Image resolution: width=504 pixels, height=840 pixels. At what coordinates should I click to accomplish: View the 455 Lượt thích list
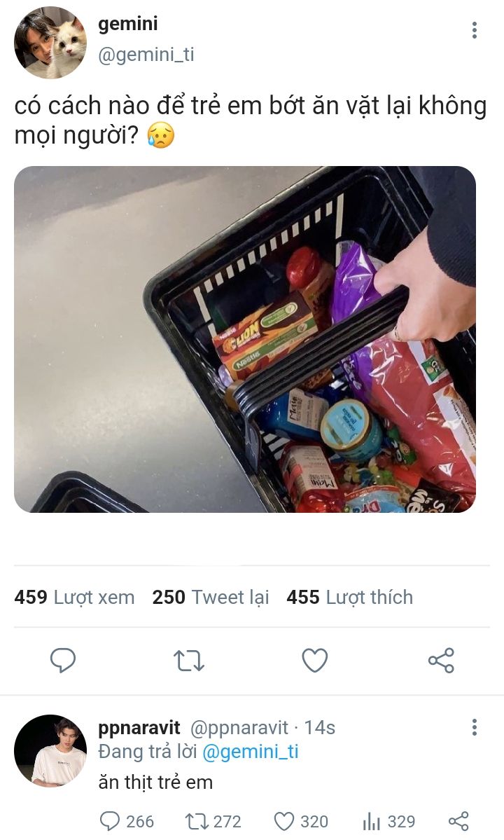click(350, 598)
